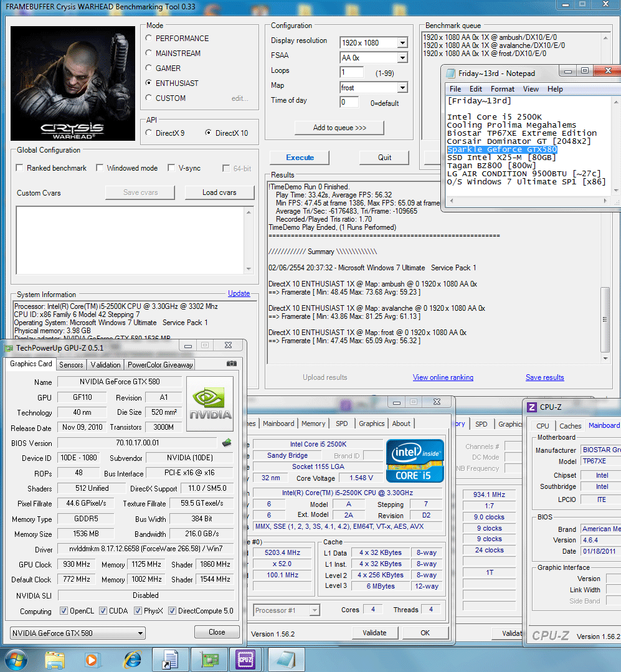Open View online ranking link

(443, 377)
